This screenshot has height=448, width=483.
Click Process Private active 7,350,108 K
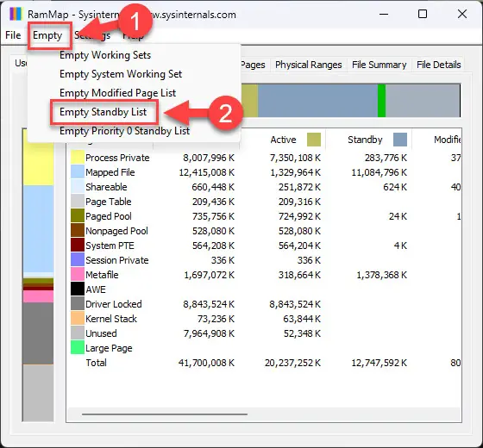[295, 158]
